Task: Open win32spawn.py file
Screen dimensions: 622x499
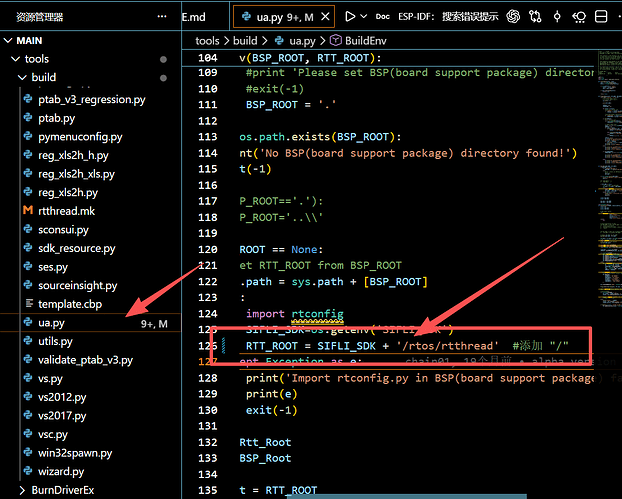Action: (x=75, y=453)
